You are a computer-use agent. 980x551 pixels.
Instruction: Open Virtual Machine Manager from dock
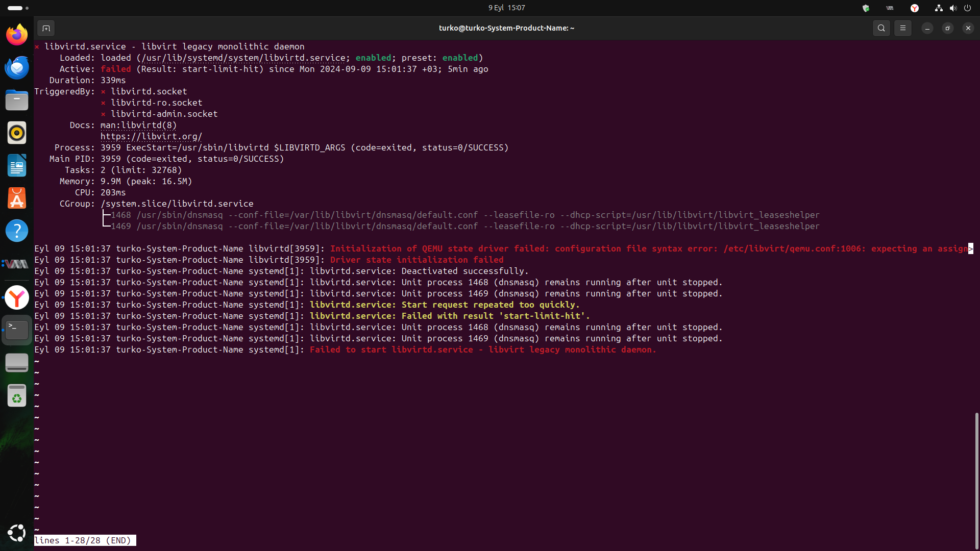coord(17,264)
